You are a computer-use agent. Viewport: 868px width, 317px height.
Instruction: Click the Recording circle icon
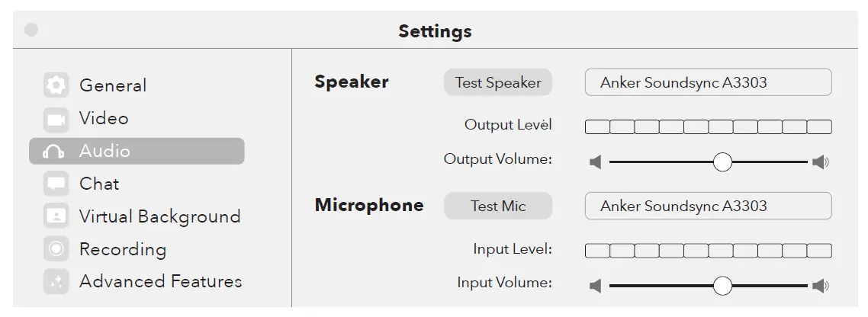click(x=56, y=249)
